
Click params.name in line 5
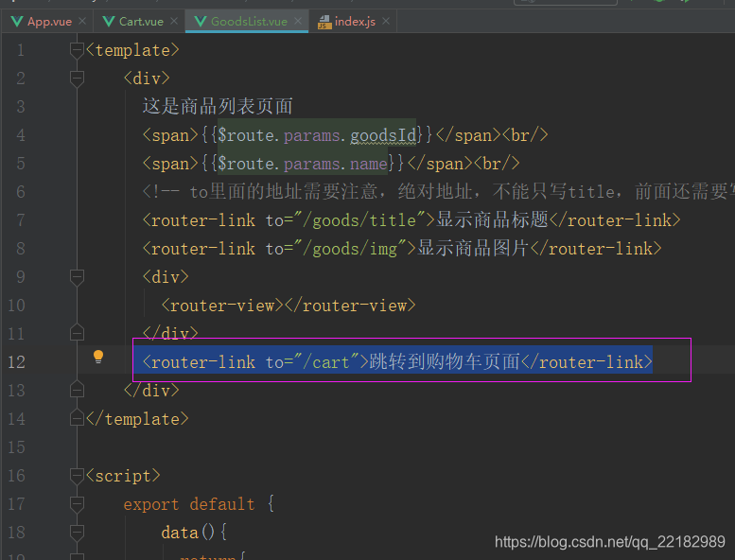tap(336, 164)
